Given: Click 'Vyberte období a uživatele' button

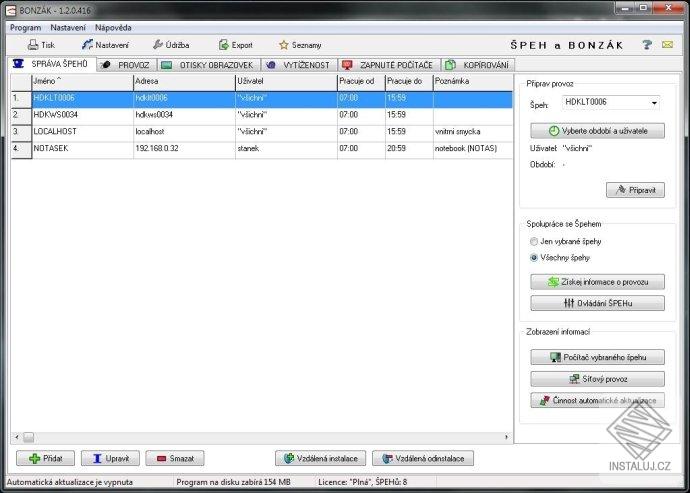Looking at the screenshot, I should pyautogui.click(x=597, y=131).
